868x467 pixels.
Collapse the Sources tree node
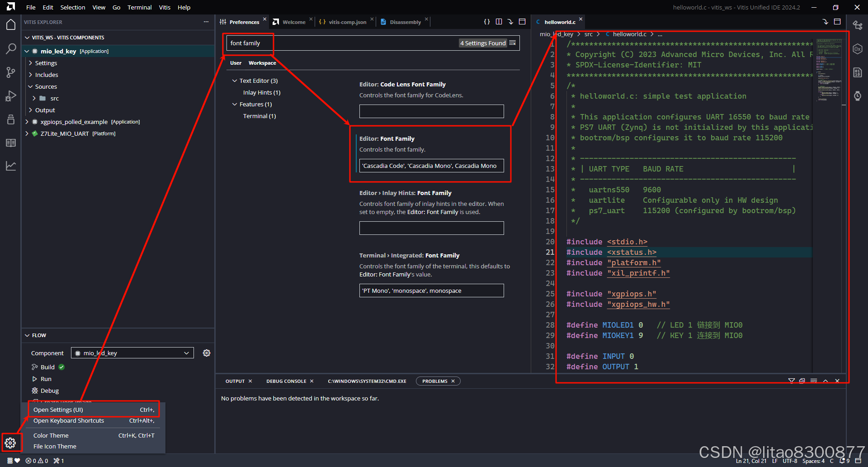[31, 86]
